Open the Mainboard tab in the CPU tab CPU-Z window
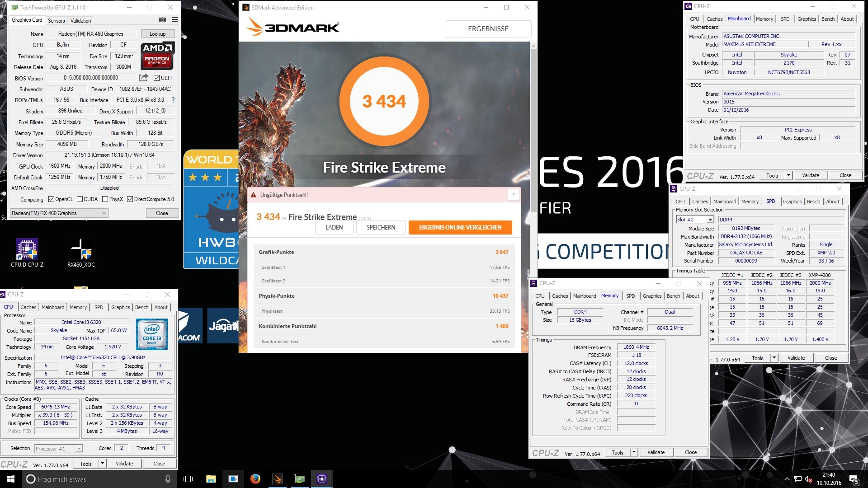Image resolution: width=868 pixels, height=488 pixels. (53, 307)
